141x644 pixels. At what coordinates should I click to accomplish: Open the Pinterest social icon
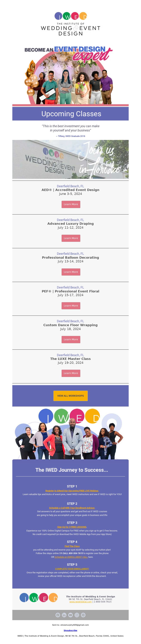(83, 615)
